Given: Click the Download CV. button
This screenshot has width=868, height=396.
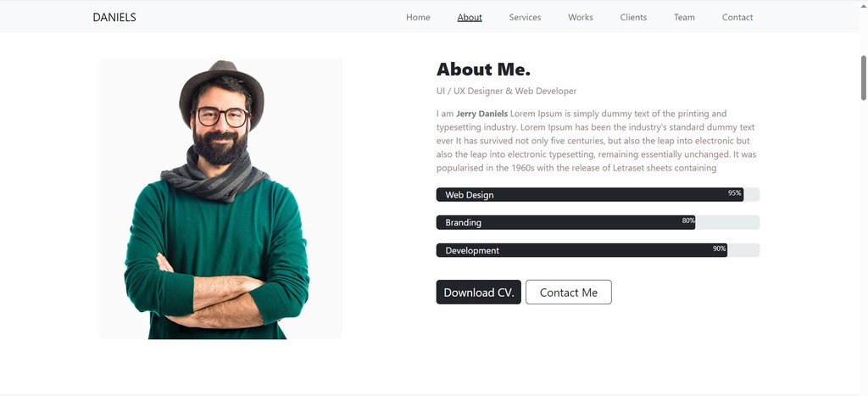Looking at the screenshot, I should (479, 292).
